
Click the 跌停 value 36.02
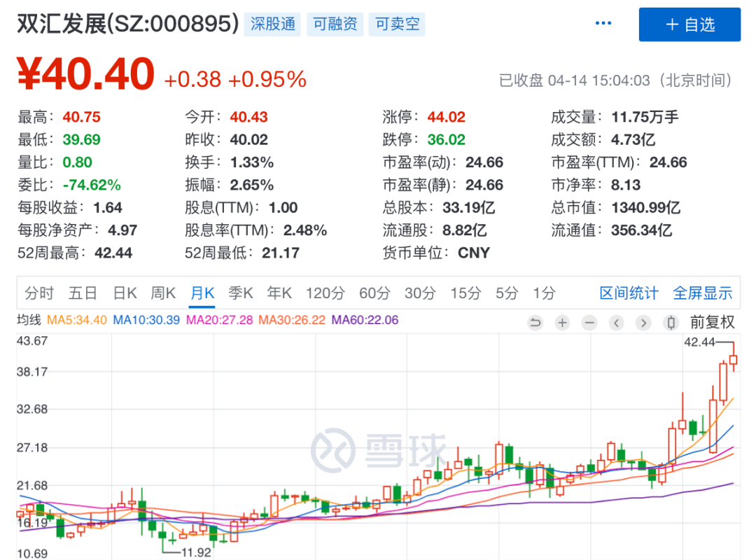click(x=447, y=139)
